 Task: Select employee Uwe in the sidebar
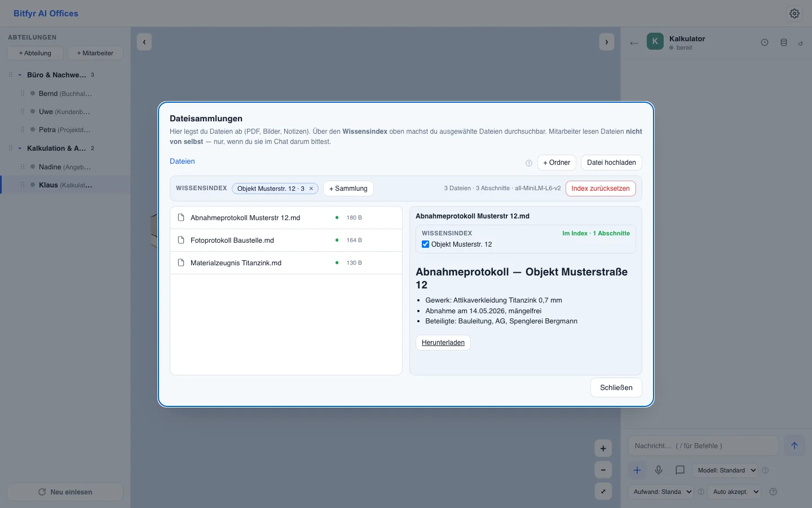pos(65,112)
